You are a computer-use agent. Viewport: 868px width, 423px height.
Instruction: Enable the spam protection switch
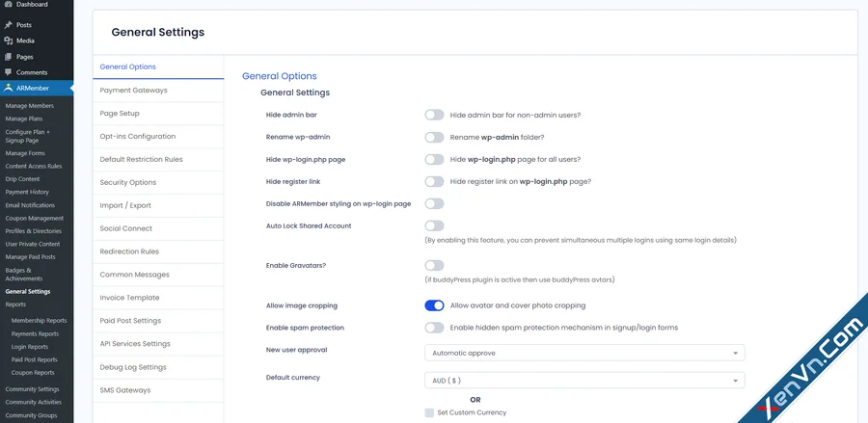[435, 328]
